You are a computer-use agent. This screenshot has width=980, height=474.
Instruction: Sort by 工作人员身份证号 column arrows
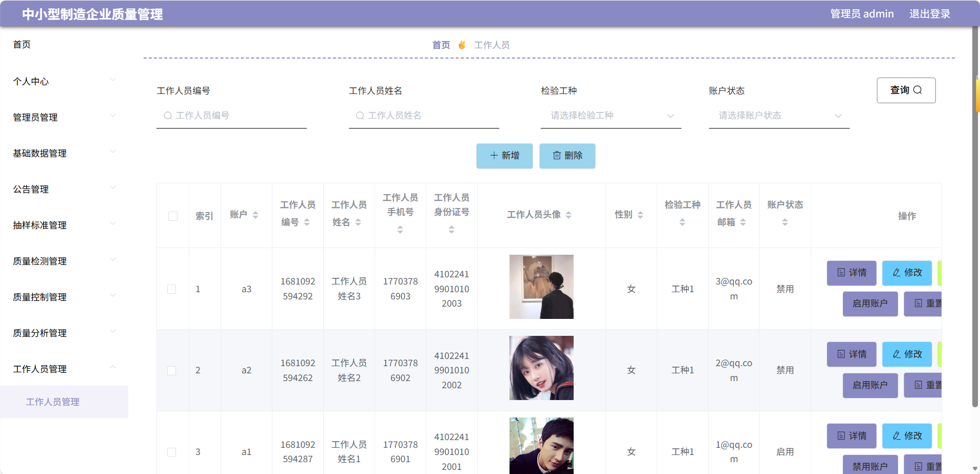coord(452,230)
